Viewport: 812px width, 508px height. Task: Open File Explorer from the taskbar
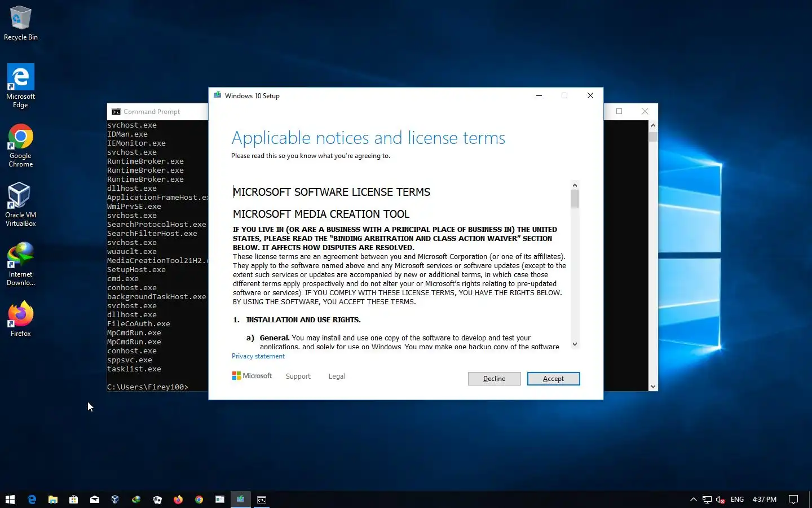tap(53, 500)
